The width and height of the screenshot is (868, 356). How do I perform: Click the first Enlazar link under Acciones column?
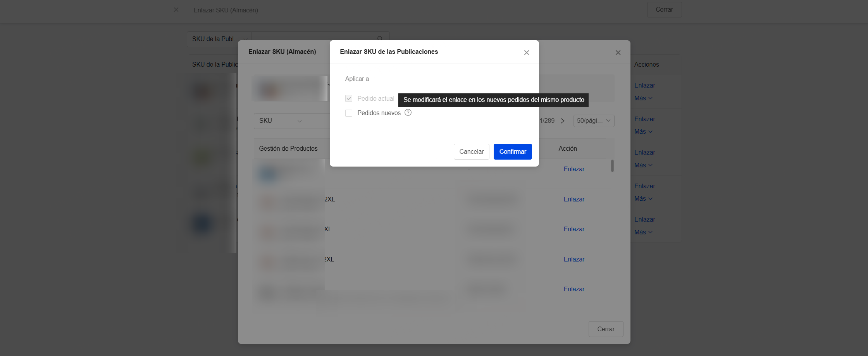click(644, 86)
